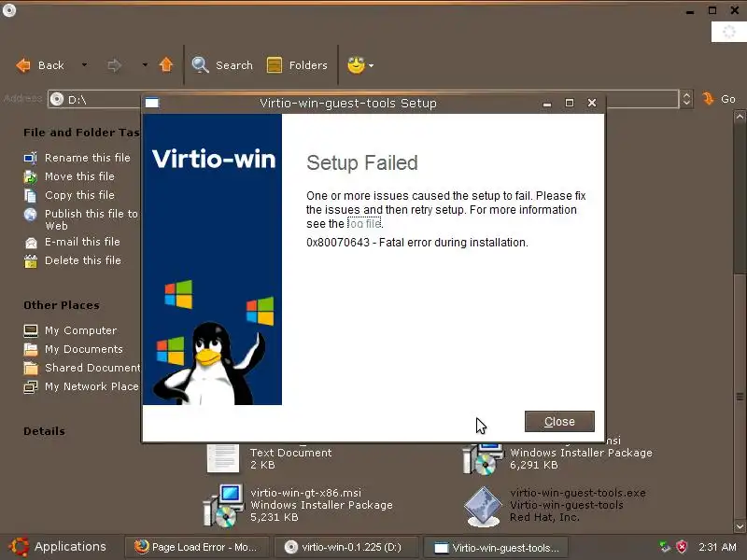This screenshot has width=747, height=560.
Task: Open Search in the Explorer toolbar
Action: coord(222,65)
